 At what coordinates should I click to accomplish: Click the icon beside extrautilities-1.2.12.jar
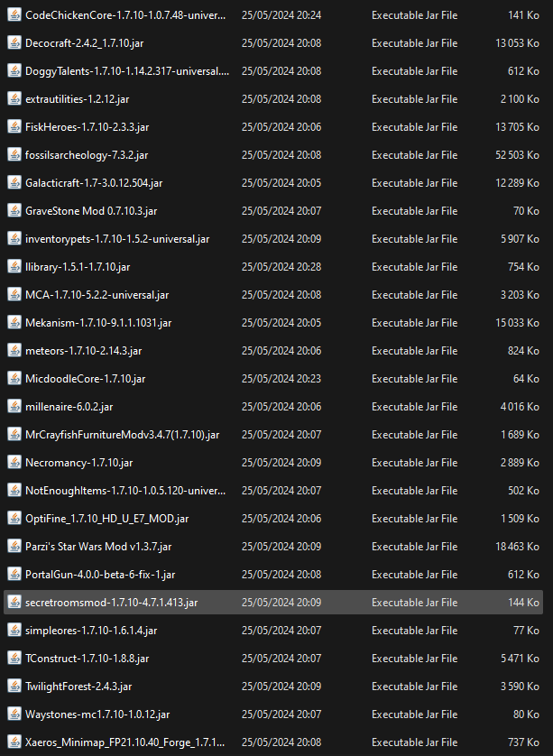[x=14, y=99]
